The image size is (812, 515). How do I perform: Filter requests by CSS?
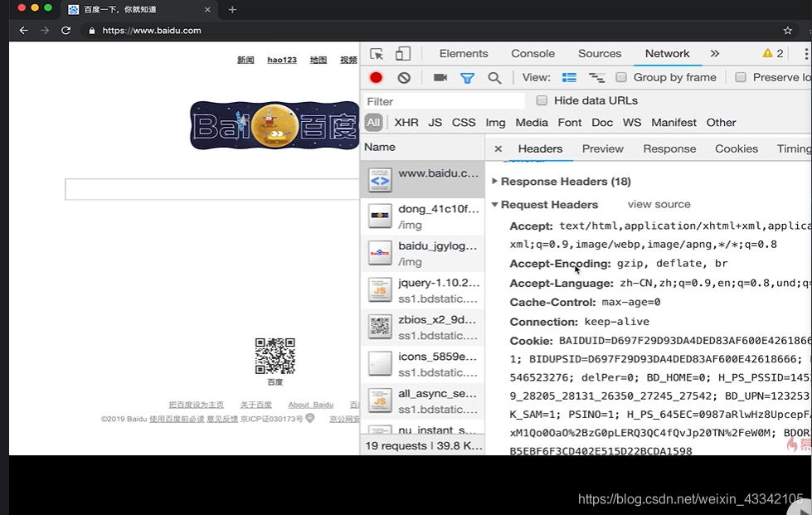[464, 123]
